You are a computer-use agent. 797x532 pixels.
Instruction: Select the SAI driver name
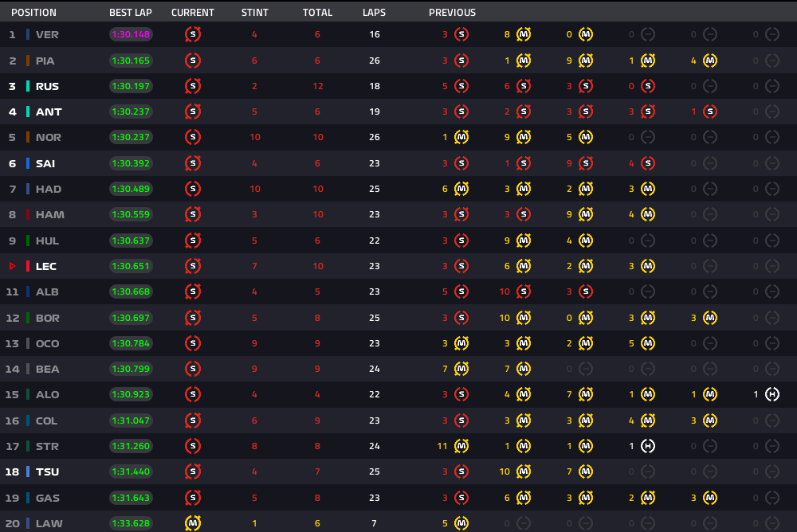click(46, 163)
